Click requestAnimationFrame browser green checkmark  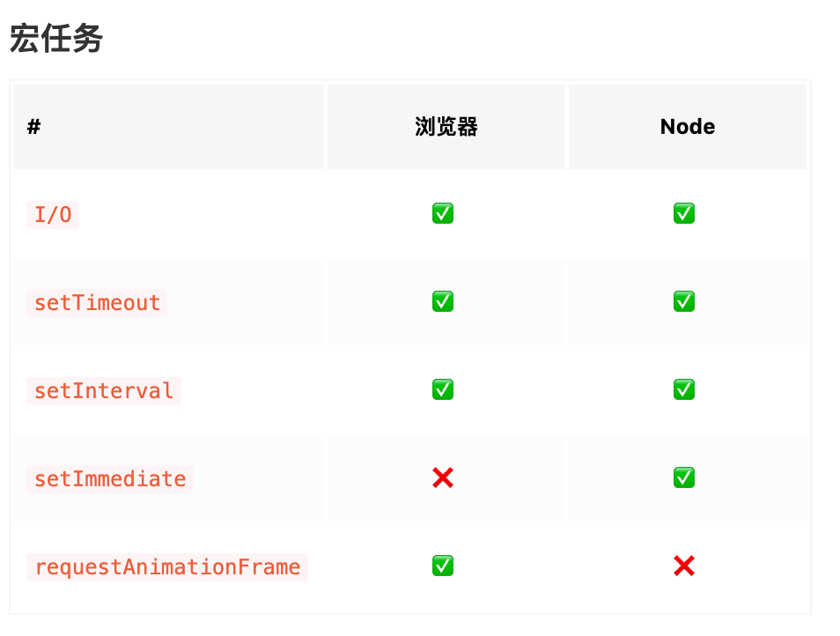tap(443, 566)
